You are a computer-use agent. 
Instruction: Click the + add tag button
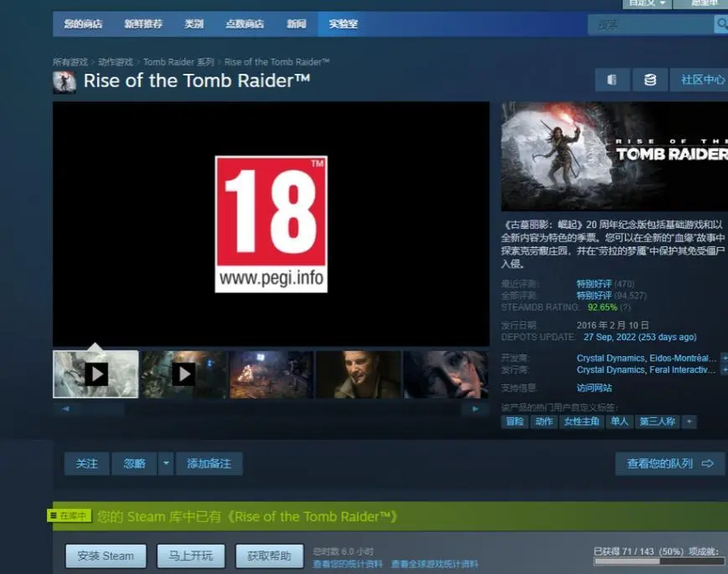689,421
